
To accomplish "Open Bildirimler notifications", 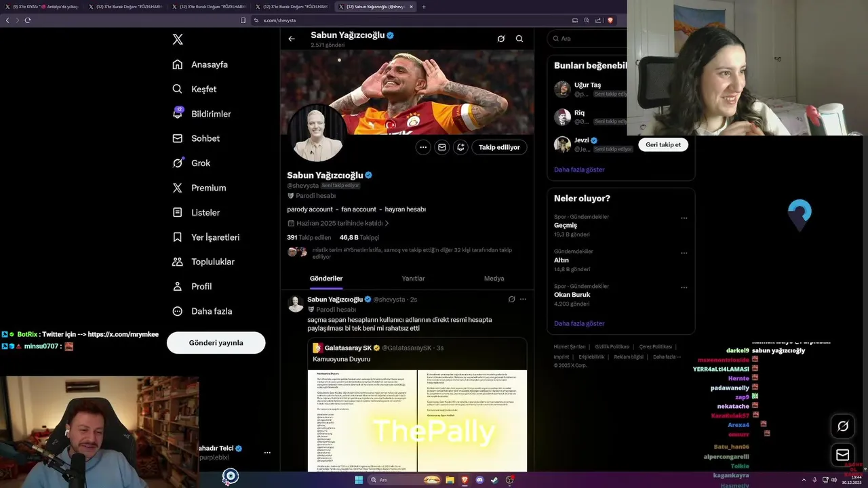I will (201, 114).
